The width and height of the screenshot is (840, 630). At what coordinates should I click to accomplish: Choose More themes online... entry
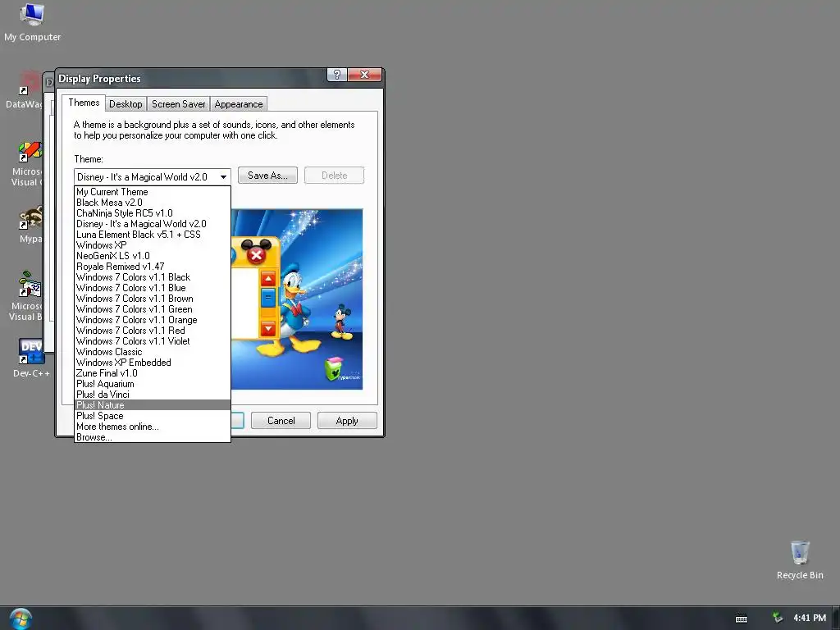pyautogui.click(x=152, y=427)
